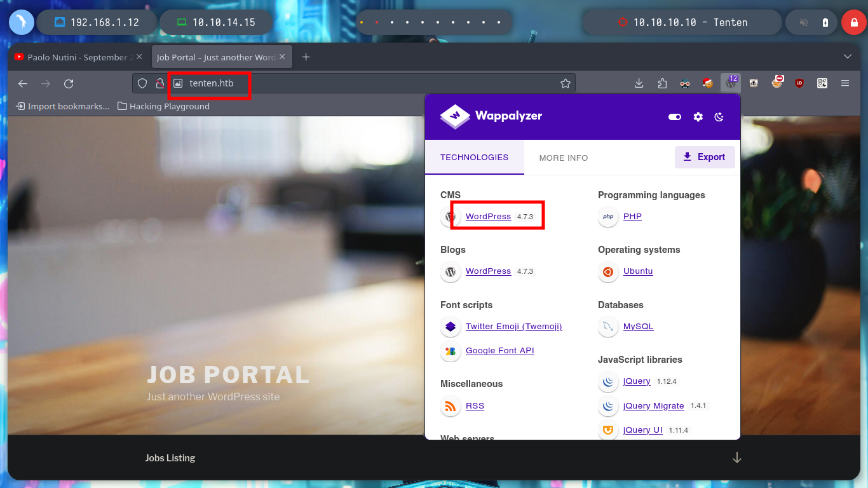Click the MySQL dolphin icon
This screenshot has height=488, width=868.
click(x=608, y=327)
